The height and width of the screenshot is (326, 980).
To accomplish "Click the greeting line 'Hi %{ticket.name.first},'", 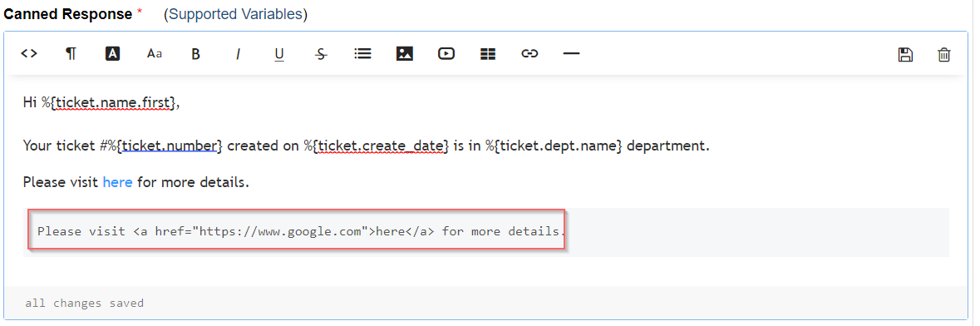I will coord(101,103).
